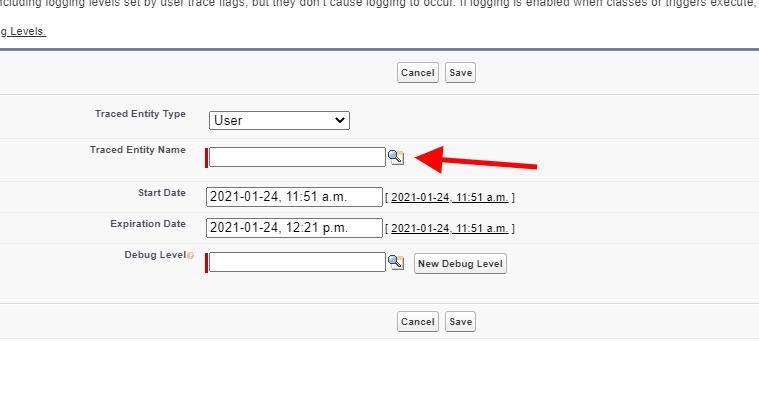Click the Expiration Date label
The height and width of the screenshot is (401, 759).
point(148,224)
